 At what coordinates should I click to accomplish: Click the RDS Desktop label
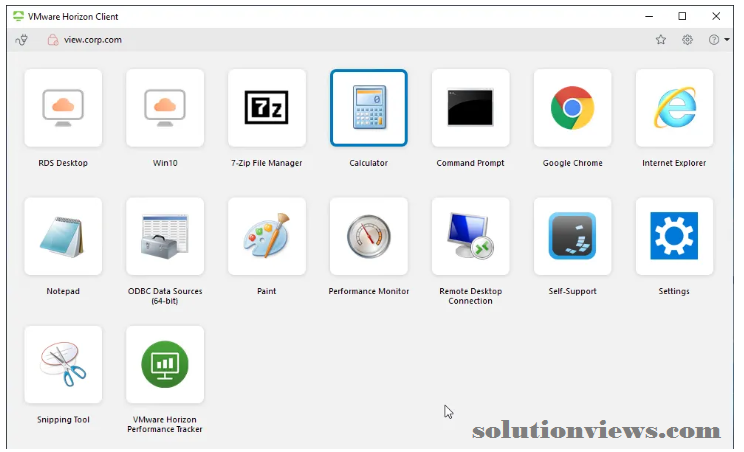click(x=63, y=163)
